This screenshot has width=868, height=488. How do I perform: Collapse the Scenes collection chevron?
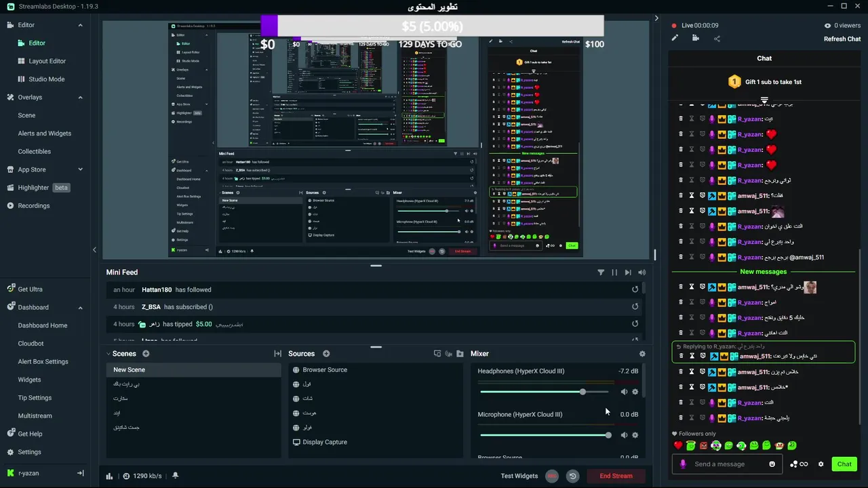(x=108, y=354)
